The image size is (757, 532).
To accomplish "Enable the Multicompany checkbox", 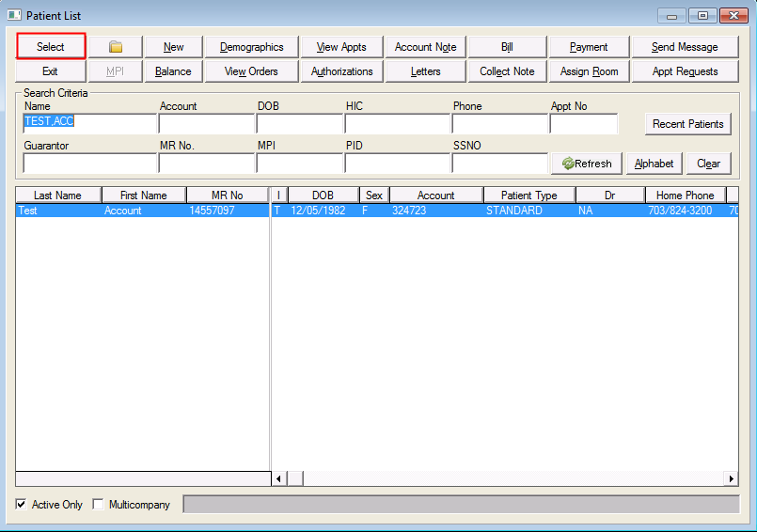I will [99, 505].
